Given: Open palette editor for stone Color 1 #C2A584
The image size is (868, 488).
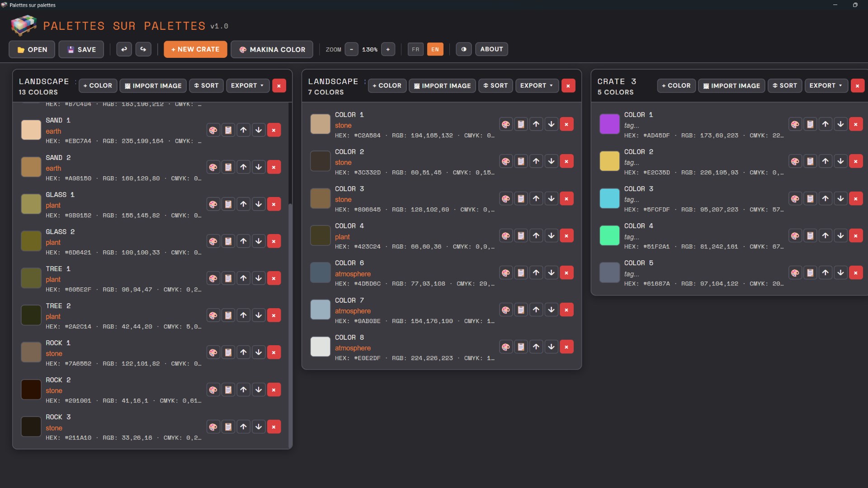Looking at the screenshot, I should click(x=506, y=124).
